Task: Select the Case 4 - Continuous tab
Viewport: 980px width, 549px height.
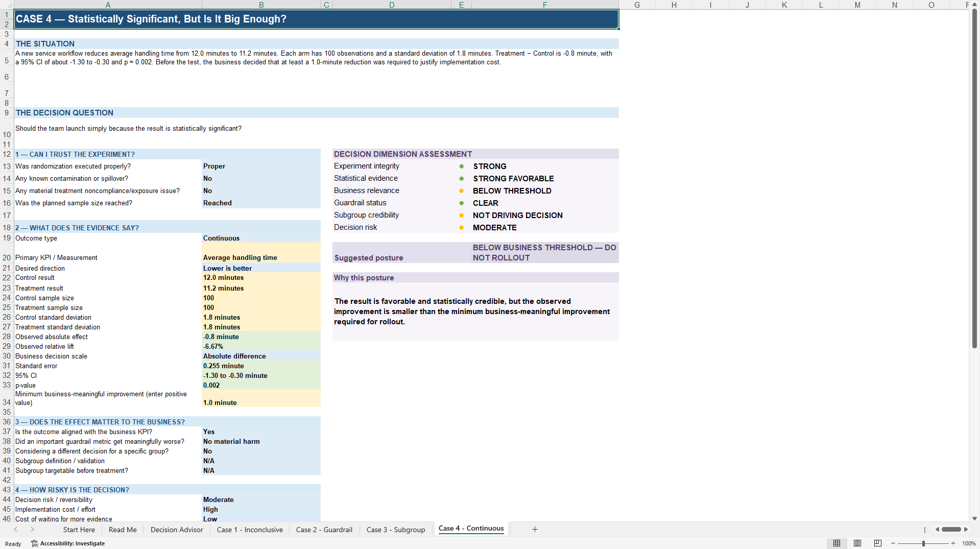Action: pyautogui.click(x=471, y=529)
